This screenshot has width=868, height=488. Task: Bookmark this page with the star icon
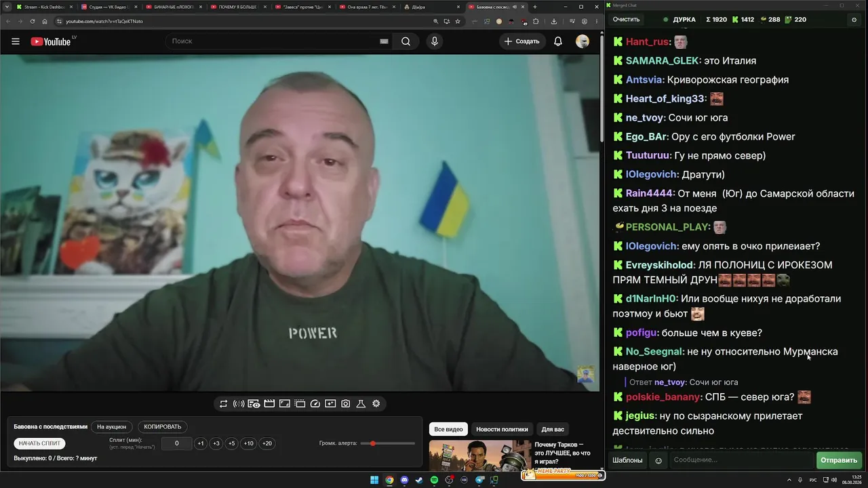coord(458,21)
